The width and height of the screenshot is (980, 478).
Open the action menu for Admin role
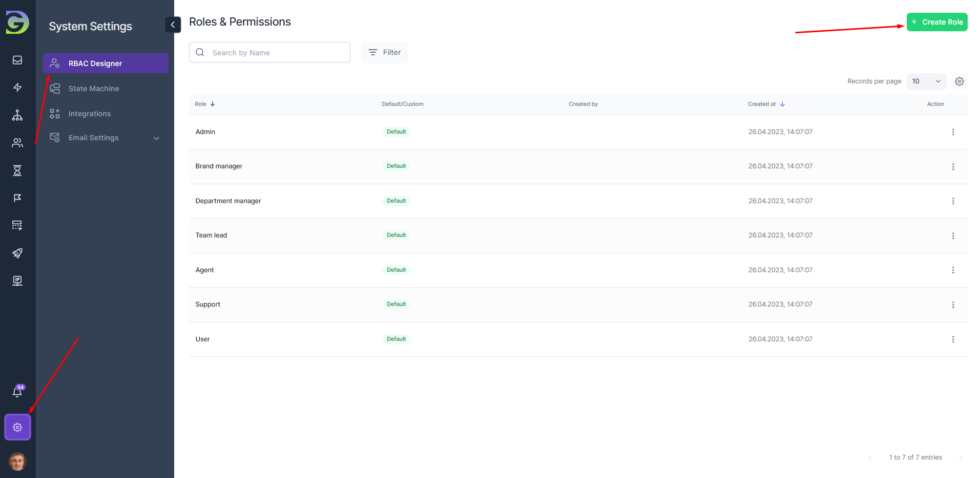953,132
